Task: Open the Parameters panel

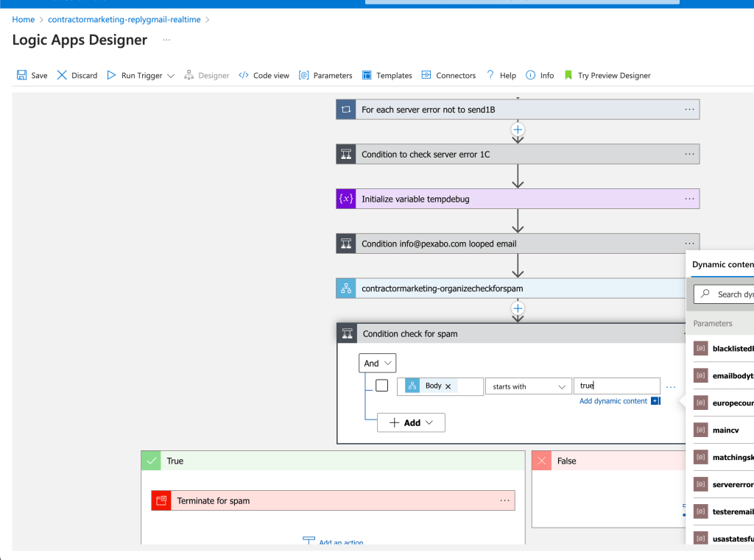Action: point(325,76)
